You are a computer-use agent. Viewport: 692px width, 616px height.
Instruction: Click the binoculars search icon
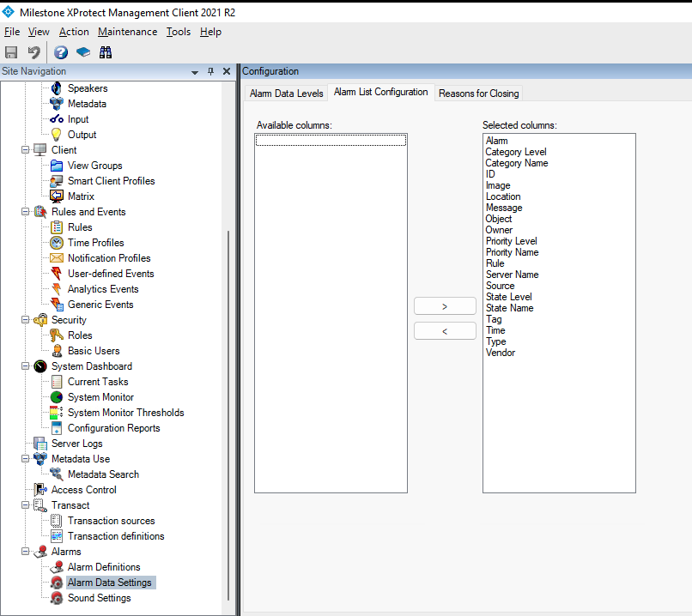[x=106, y=52]
